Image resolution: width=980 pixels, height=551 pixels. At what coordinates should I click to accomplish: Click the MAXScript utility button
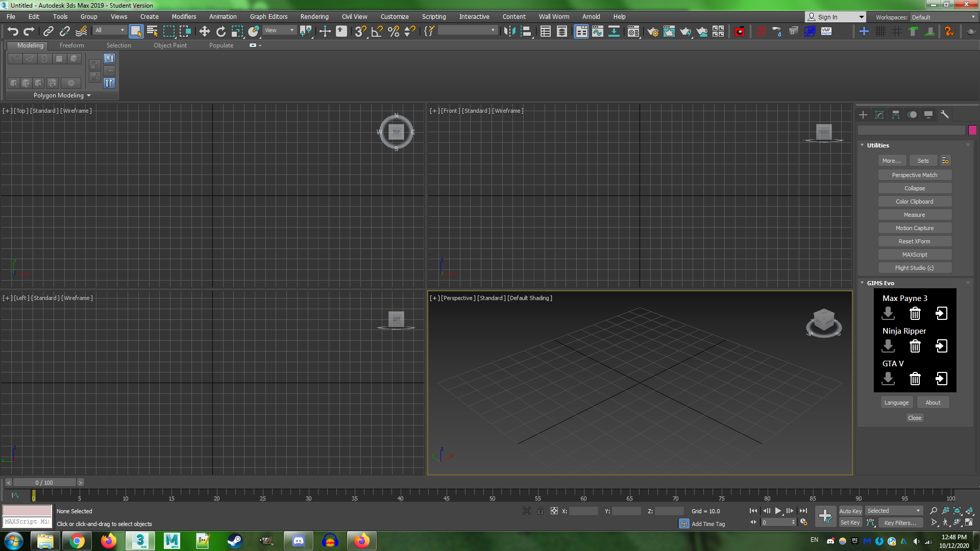(x=914, y=255)
